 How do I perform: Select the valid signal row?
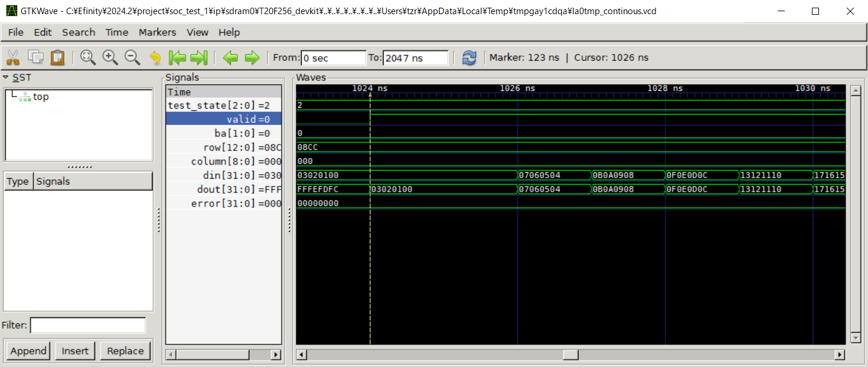click(224, 119)
